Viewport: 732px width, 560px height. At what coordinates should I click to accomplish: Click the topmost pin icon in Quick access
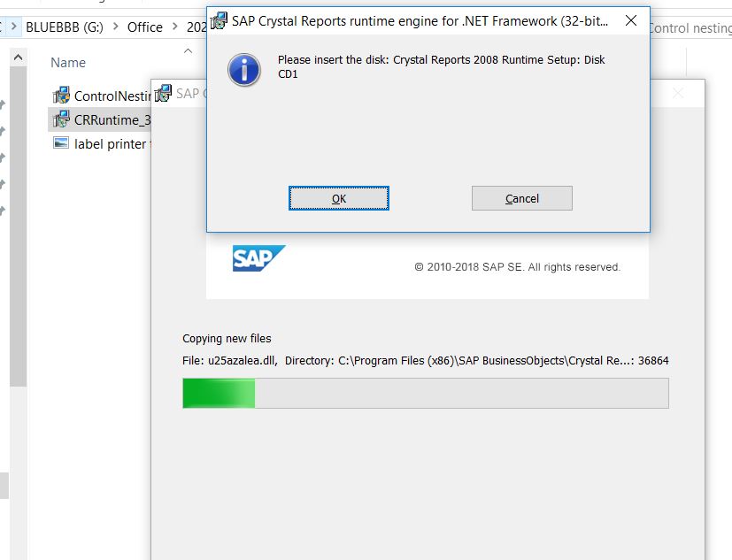point(3,104)
